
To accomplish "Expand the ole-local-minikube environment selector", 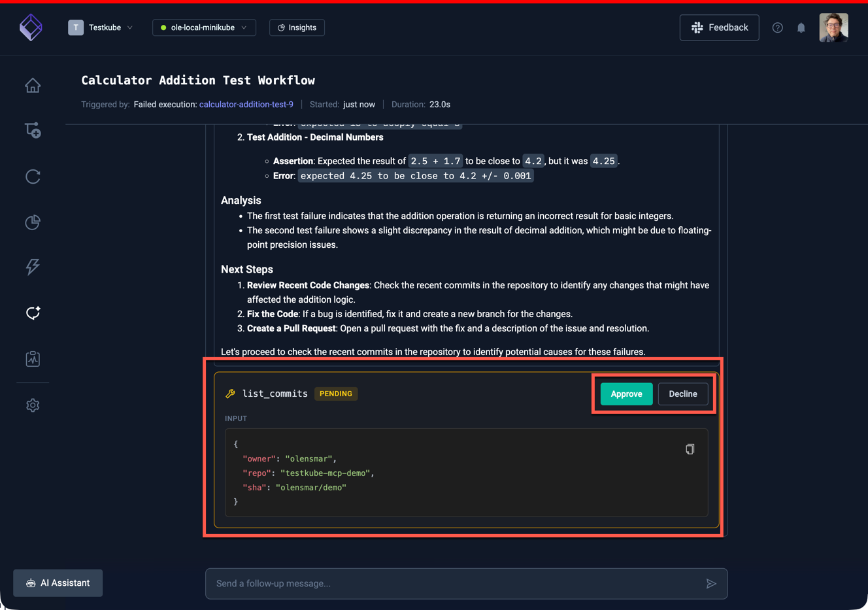I will point(203,27).
